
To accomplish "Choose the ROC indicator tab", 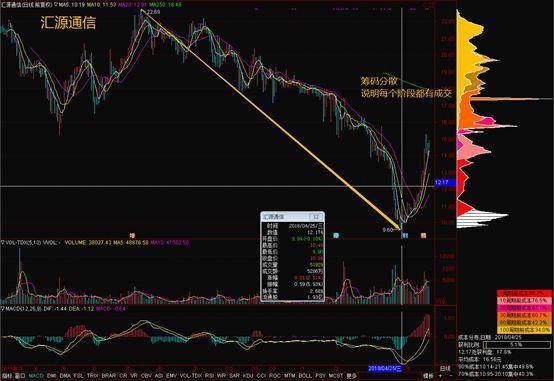I will coord(275,376).
